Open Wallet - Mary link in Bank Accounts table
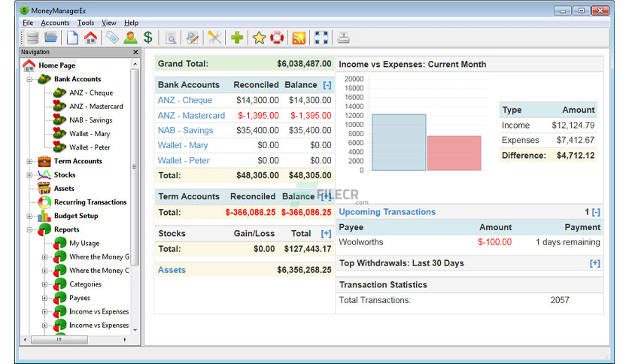The width and height of the screenshot is (629, 364). click(x=183, y=145)
